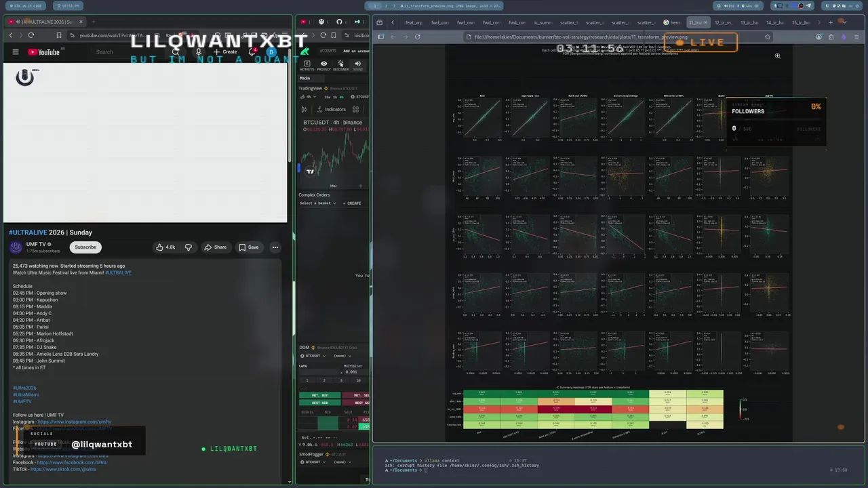Switch to the feat_vrp tab
This screenshot has width=868, height=488.
pyautogui.click(x=414, y=22)
